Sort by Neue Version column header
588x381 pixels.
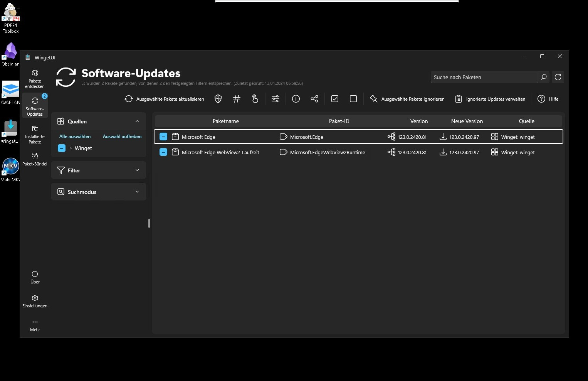[x=467, y=121]
